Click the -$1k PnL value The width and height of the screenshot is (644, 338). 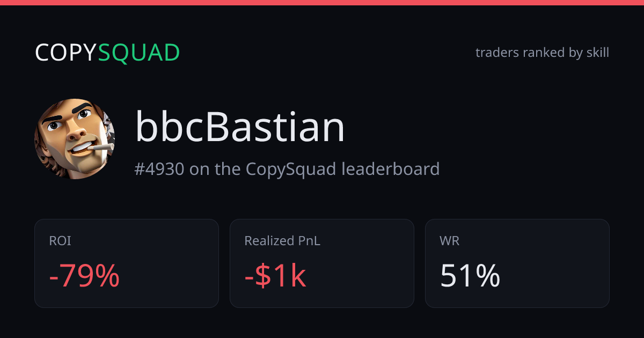(275, 276)
